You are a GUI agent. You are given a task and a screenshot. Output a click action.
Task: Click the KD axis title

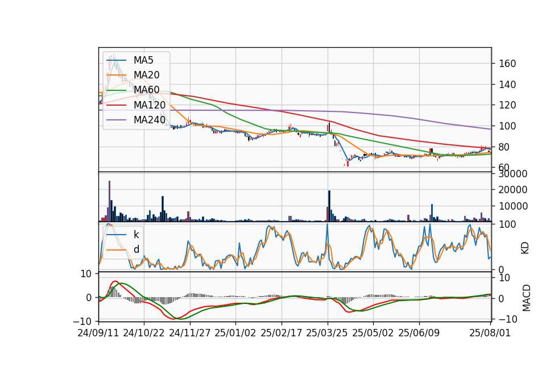tap(525, 248)
